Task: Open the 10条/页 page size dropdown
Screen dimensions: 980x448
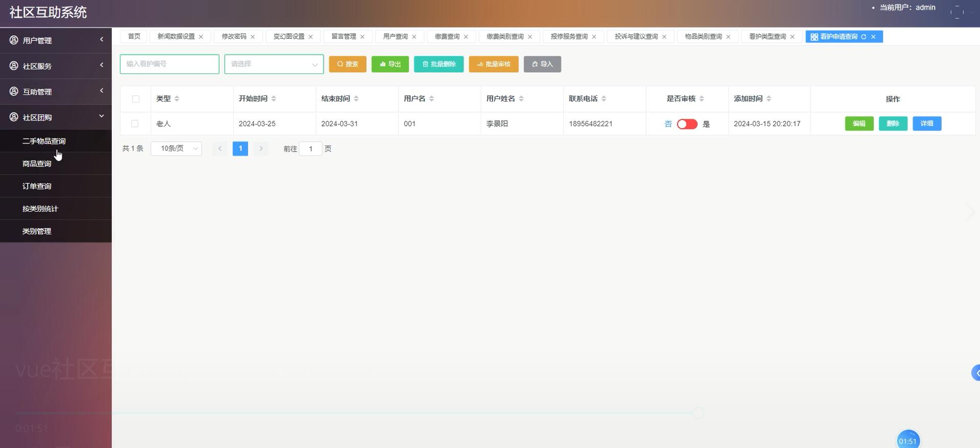Action: (x=177, y=148)
